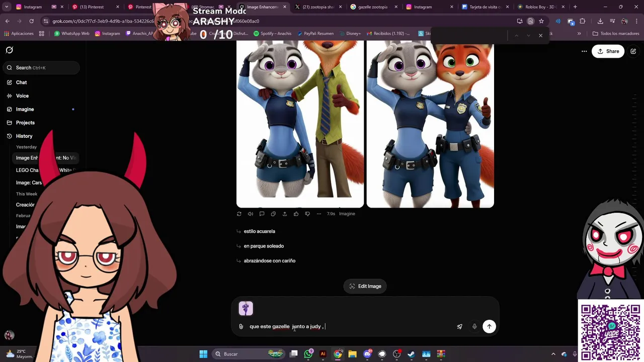Image resolution: width=644 pixels, height=362 pixels.
Task: Open the right generated police uniform image
Action: (430, 124)
